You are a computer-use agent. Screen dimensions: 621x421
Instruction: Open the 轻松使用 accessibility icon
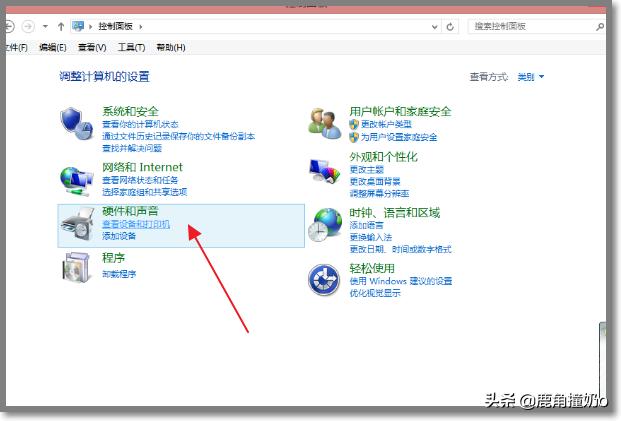(324, 280)
